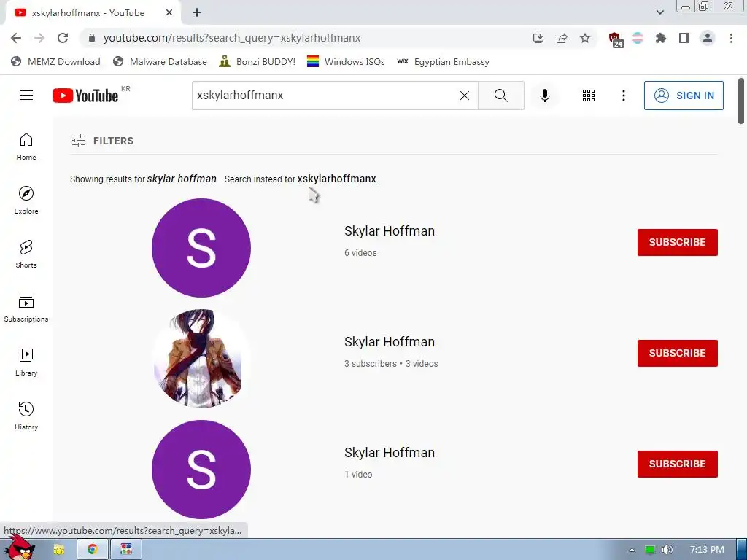Open the volume speaker tray icon
The image size is (747, 560).
coord(667,550)
